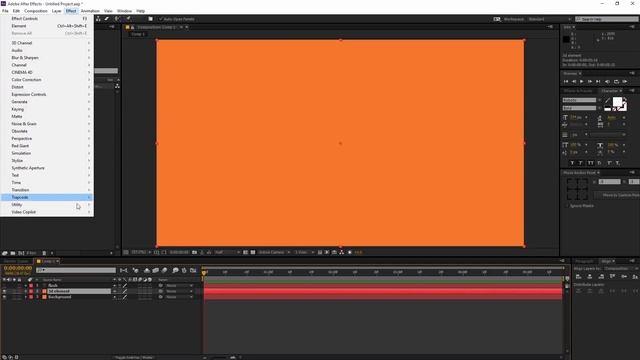
Task: Click the eyedropper in Character panel
Action: point(607,100)
